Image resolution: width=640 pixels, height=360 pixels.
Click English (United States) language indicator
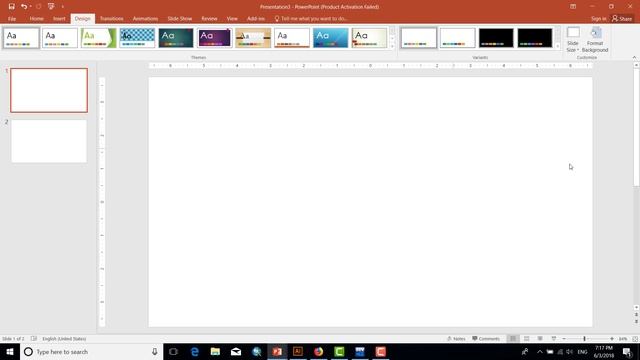coord(64,339)
